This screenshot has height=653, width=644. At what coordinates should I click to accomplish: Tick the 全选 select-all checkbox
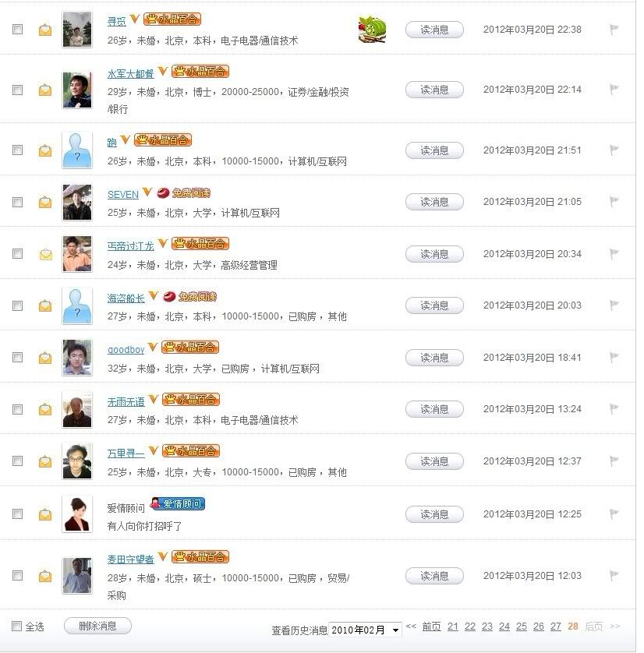click(17, 626)
